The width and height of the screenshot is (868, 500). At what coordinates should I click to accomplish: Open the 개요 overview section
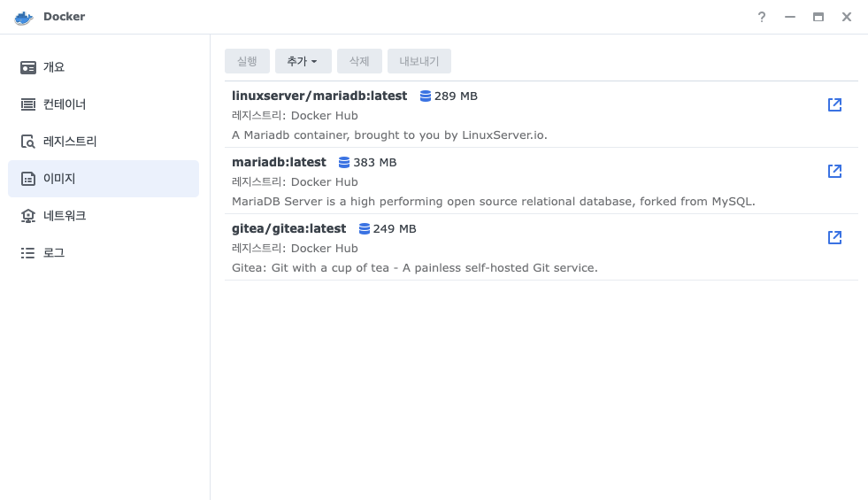tap(104, 67)
